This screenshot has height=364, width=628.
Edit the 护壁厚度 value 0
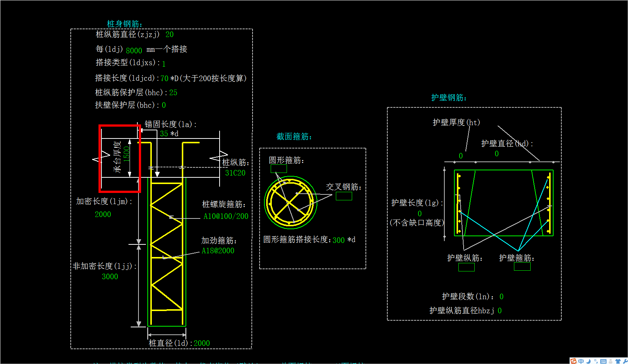(x=461, y=156)
